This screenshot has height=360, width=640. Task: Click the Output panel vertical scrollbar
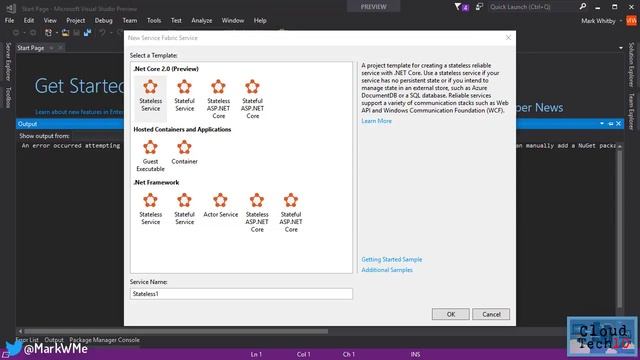(620, 229)
